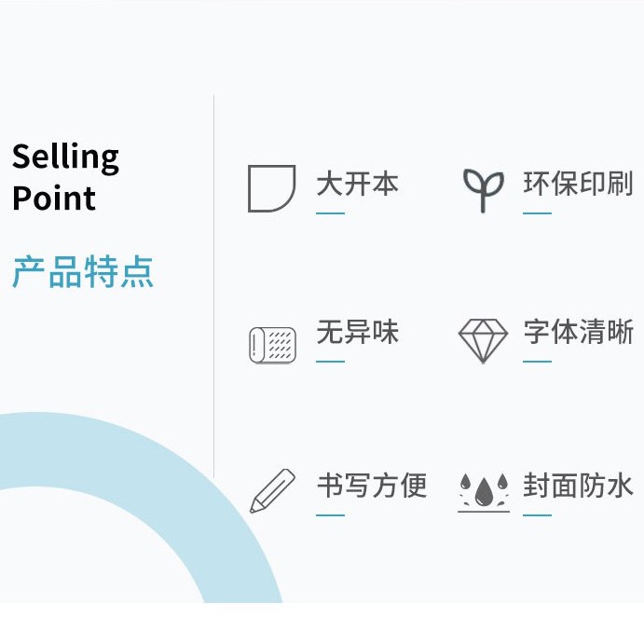
Task: Select the pencil writing icon
Action: (x=272, y=490)
